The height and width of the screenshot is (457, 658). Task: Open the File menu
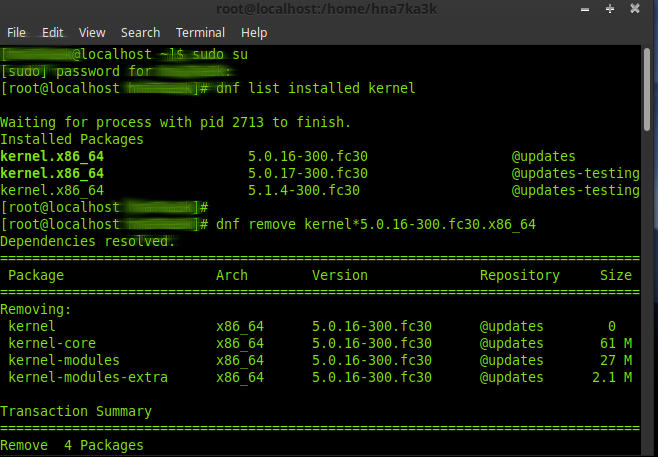pyautogui.click(x=16, y=33)
